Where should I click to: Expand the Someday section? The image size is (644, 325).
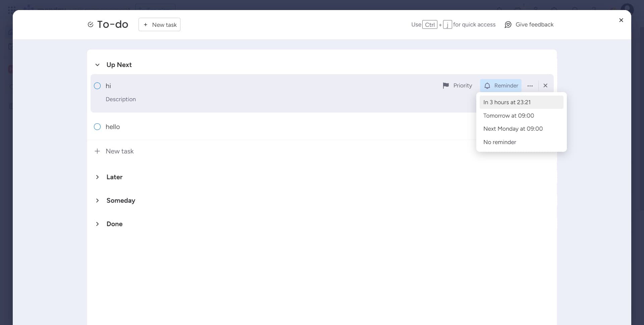tap(97, 200)
